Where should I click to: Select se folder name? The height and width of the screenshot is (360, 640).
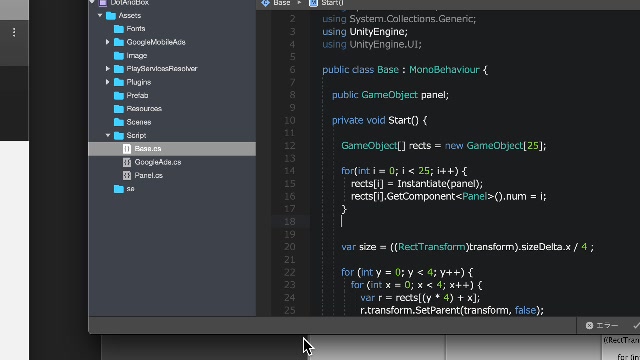coord(130,189)
